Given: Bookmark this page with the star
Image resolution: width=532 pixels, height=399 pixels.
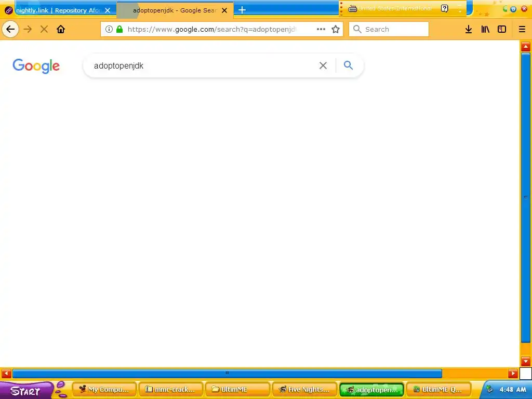Looking at the screenshot, I should pos(336,29).
